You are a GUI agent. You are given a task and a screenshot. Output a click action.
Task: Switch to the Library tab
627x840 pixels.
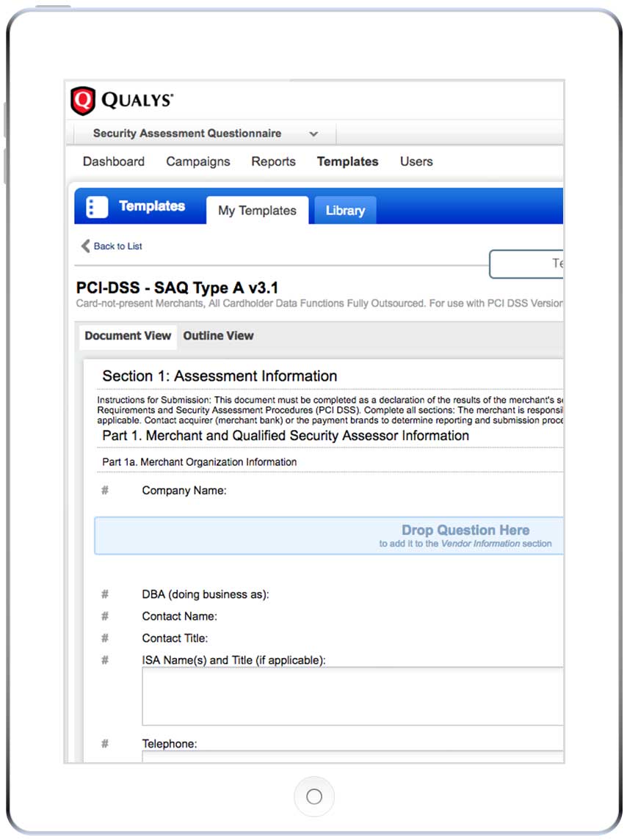pos(344,211)
